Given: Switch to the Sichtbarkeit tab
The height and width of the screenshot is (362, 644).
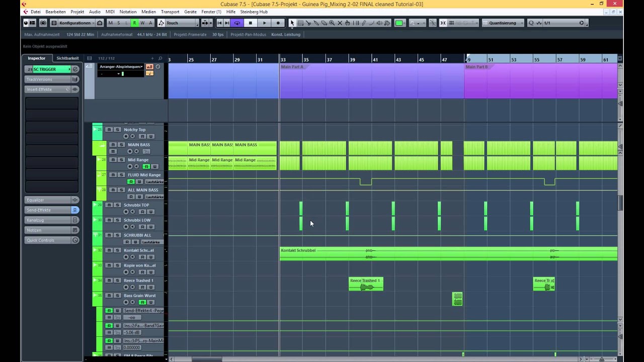Looking at the screenshot, I should click(67, 58).
